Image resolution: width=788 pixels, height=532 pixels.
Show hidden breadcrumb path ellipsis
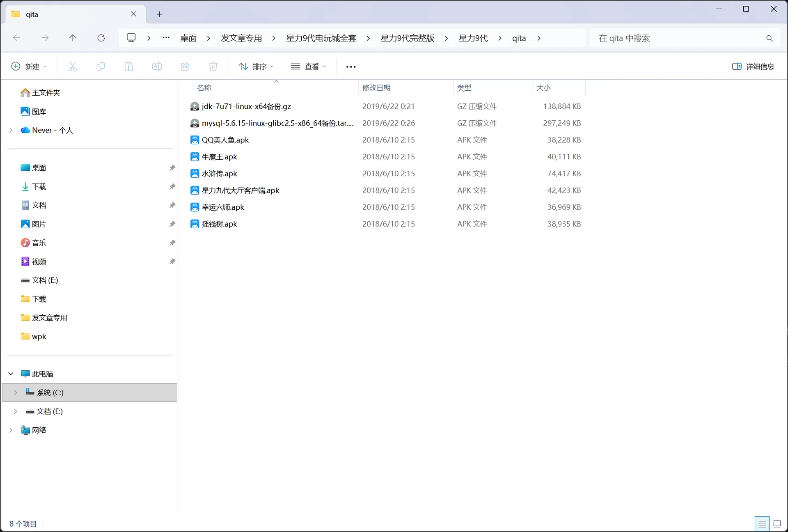(166, 38)
